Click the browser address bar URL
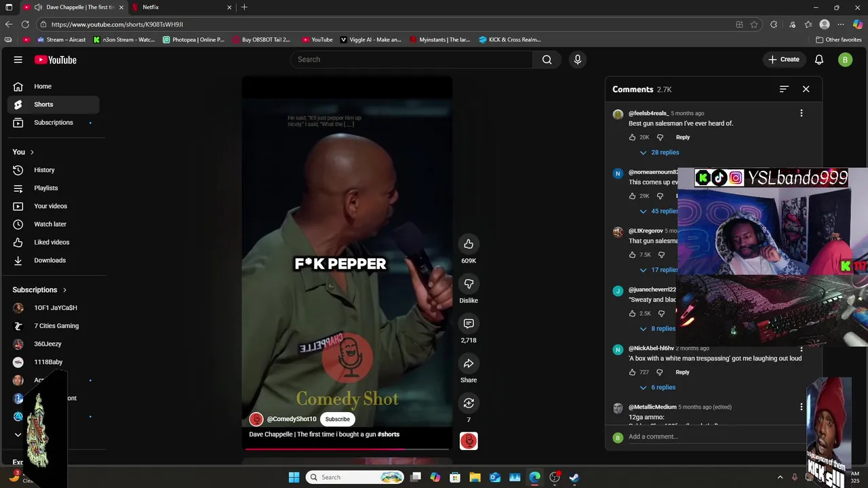868x488 pixels. tap(117, 24)
